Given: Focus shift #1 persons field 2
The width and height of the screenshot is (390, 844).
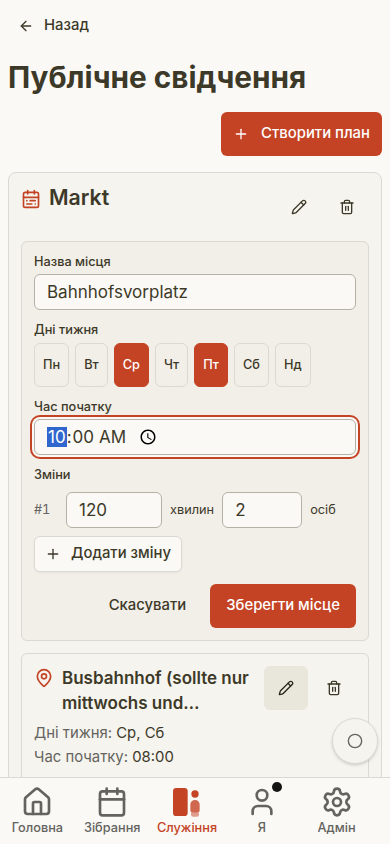Looking at the screenshot, I should [262, 510].
